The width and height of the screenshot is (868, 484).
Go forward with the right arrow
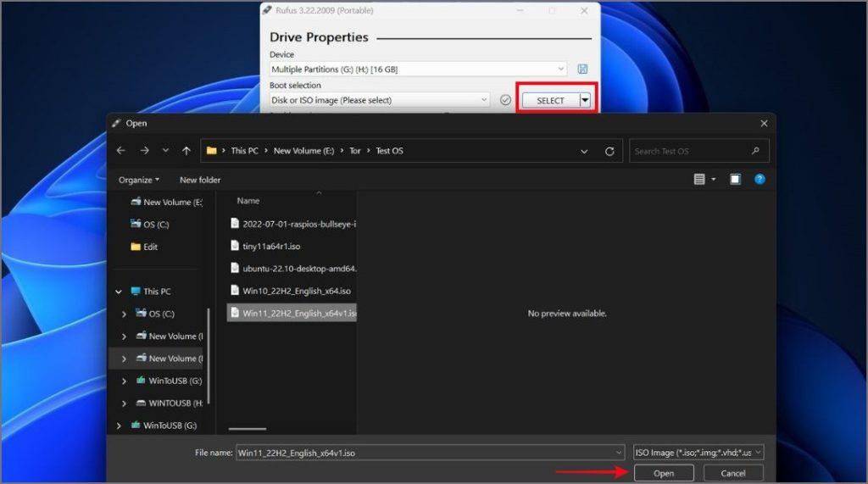pyautogui.click(x=144, y=151)
